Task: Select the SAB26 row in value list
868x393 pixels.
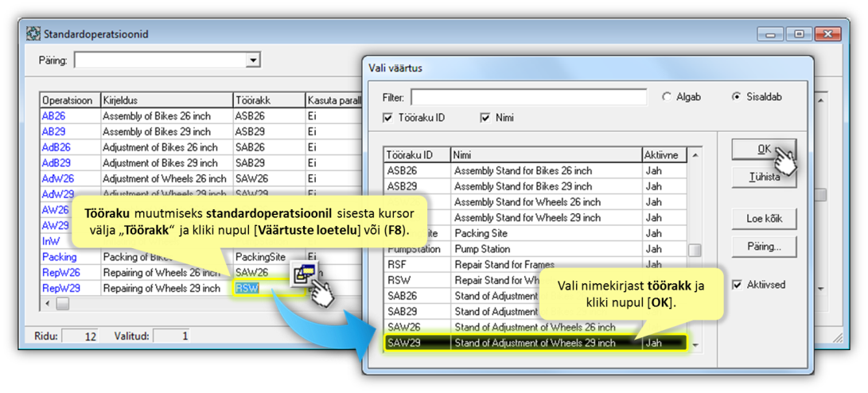Action: 535,296
